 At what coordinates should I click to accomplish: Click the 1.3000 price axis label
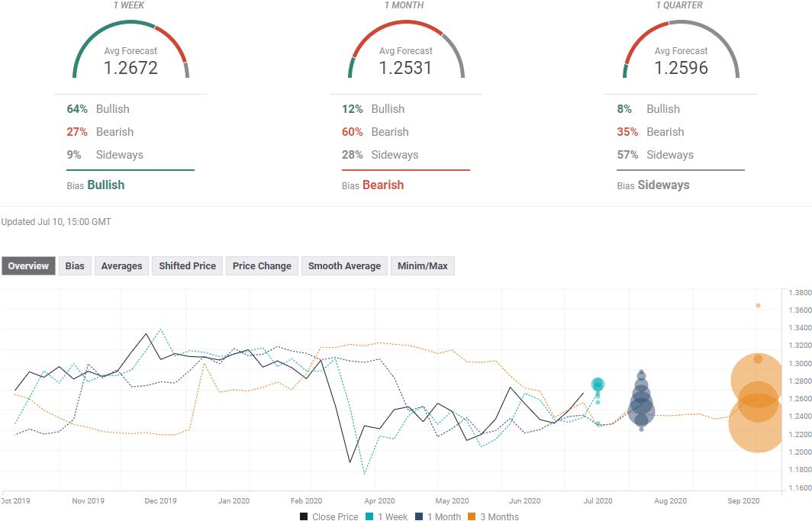pos(800,364)
